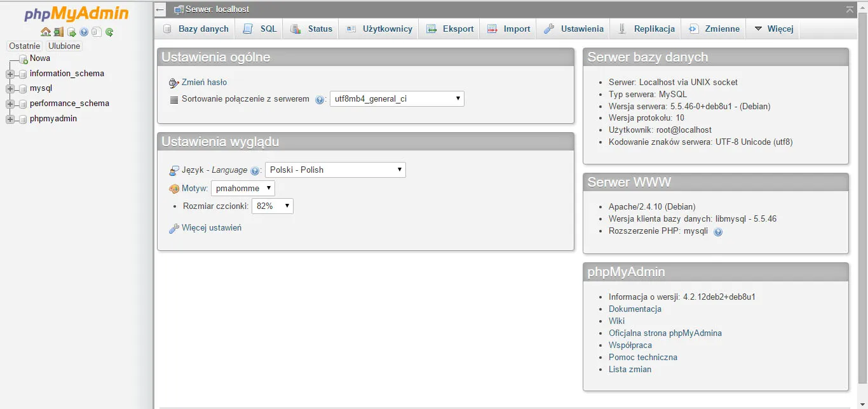Expand the mysql database node
This screenshot has width=868, height=409.
tap(10, 89)
